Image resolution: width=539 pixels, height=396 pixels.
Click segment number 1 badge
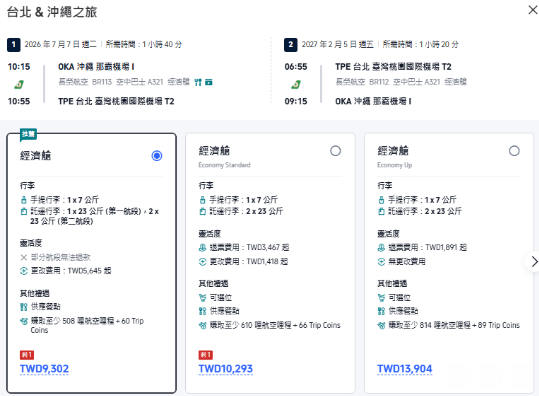pyautogui.click(x=13, y=45)
